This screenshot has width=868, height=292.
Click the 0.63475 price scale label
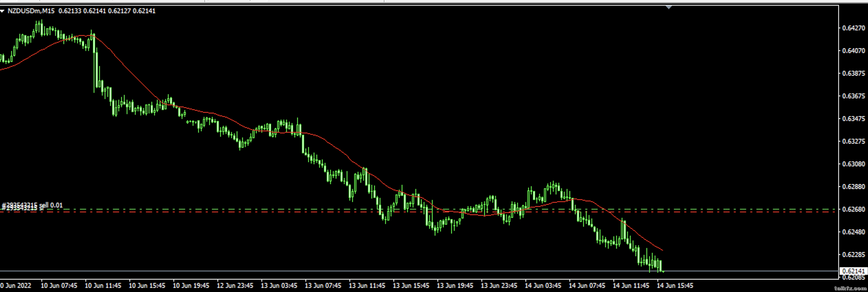[x=853, y=119]
